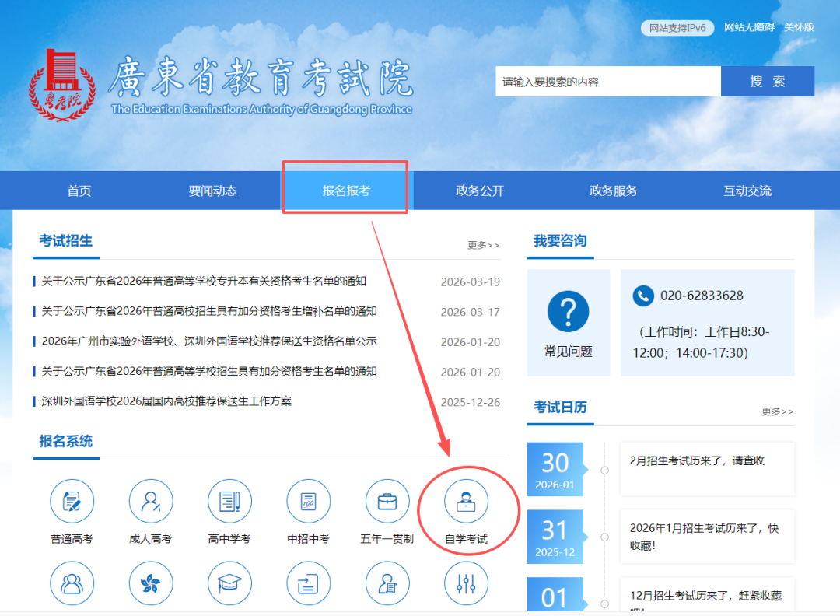
Task: Click 更多>> in 考试日历 section
Action: [x=777, y=411]
